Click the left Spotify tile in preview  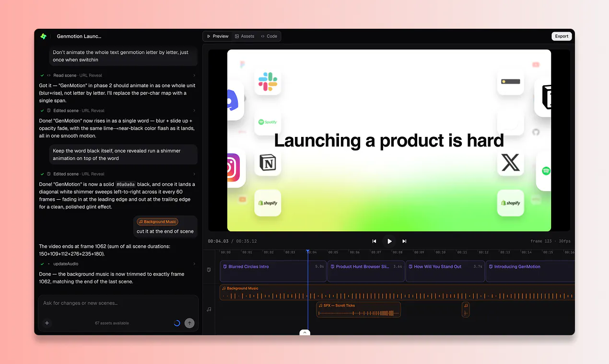coord(268,122)
